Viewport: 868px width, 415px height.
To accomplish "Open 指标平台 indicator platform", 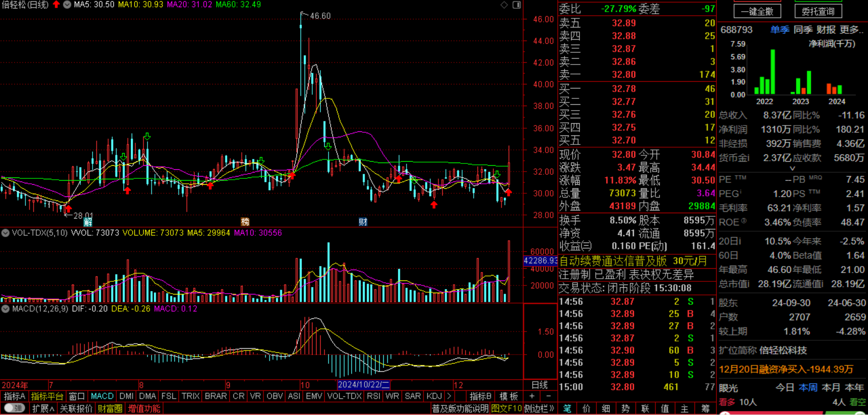I will (x=47, y=396).
